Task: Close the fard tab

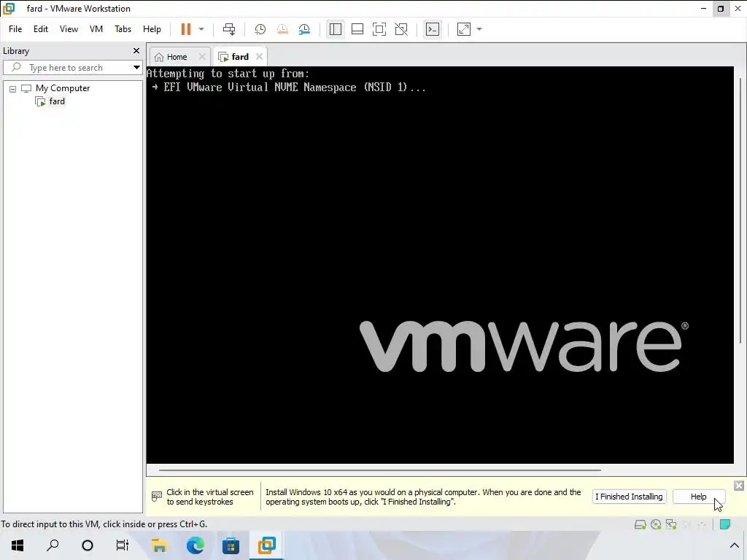Action: tap(259, 57)
